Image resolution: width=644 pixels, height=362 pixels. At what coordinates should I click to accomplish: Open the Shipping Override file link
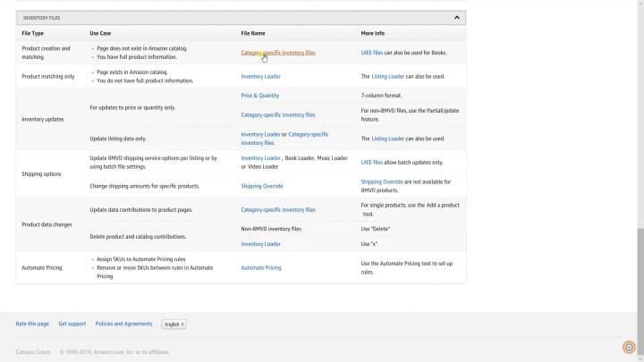[x=262, y=186]
